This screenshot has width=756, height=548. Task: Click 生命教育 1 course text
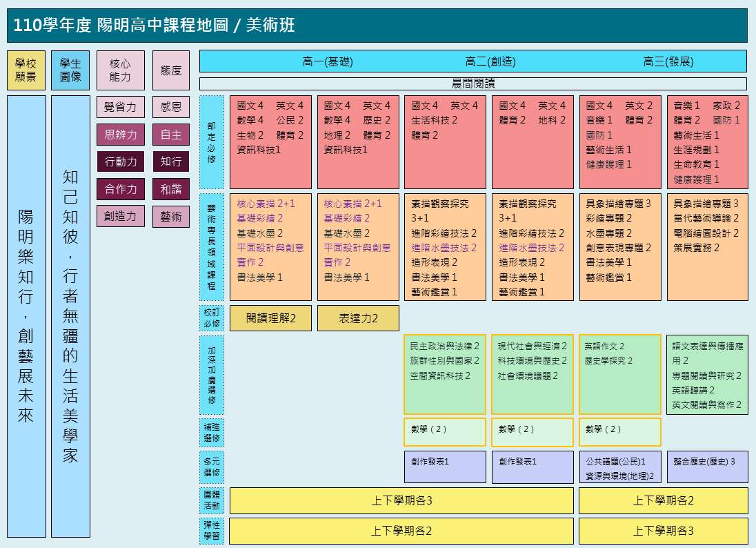coord(696,164)
